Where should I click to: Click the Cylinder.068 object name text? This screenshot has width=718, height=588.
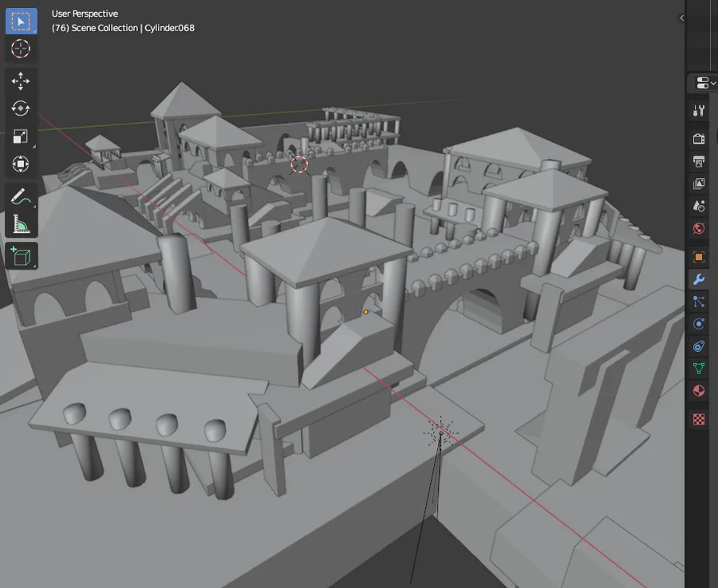point(169,28)
